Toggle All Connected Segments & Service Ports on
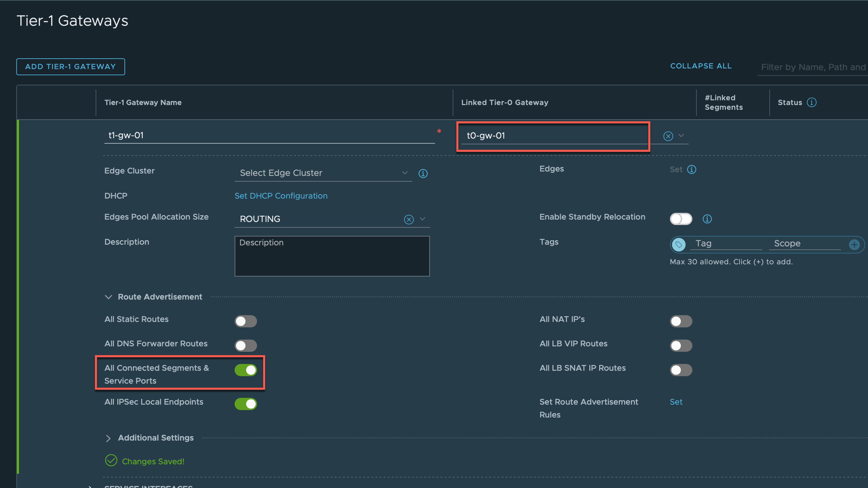 [x=246, y=369]
